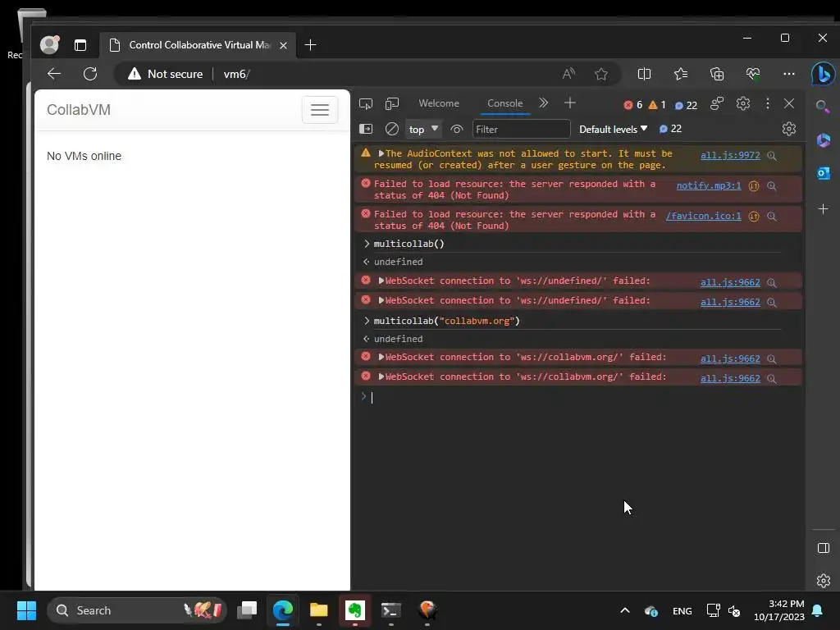
Task: Close the Control Collaborative Virtual Machines tab
Action: [x=283, y=46]
